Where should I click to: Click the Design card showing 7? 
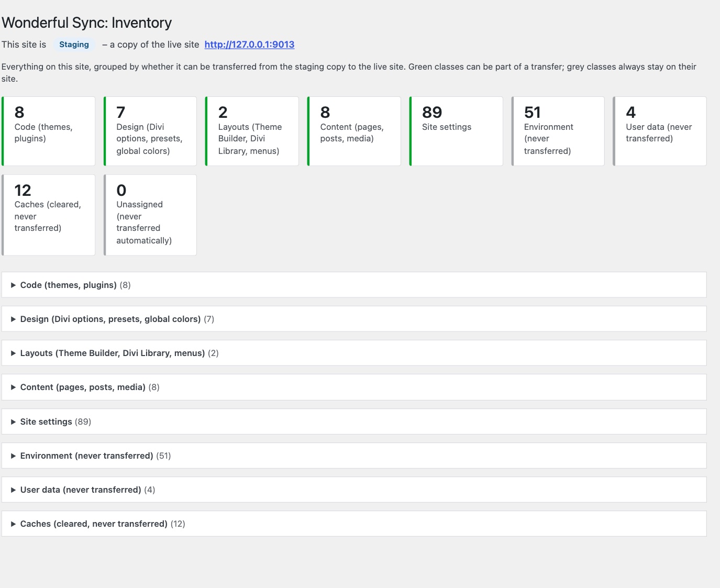click(150, 131)
